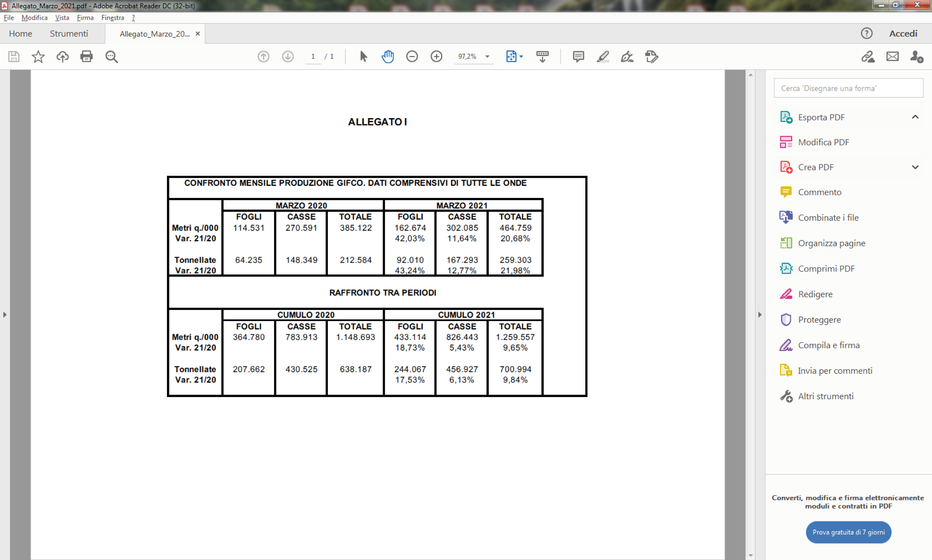932x560 pixels.
Task: Collapse the Esporta PDF section chevron
Action: click(x=915, y=117)
